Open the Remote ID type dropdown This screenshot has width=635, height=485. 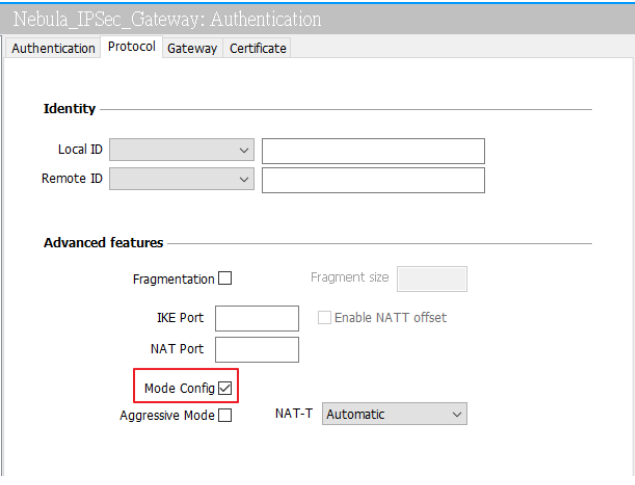point(182,179)
